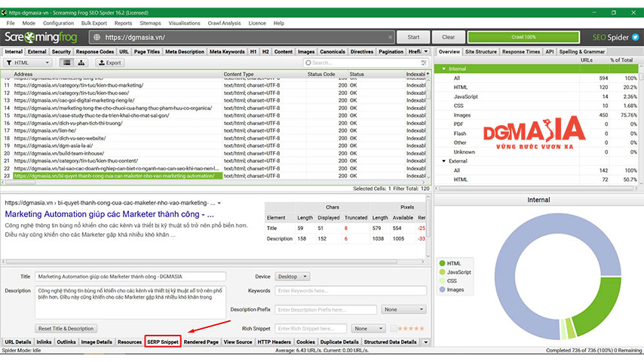This screenshot has height=362, width=644.
Task: Click the globe icon beside the URL
Action: click(97, 38)
